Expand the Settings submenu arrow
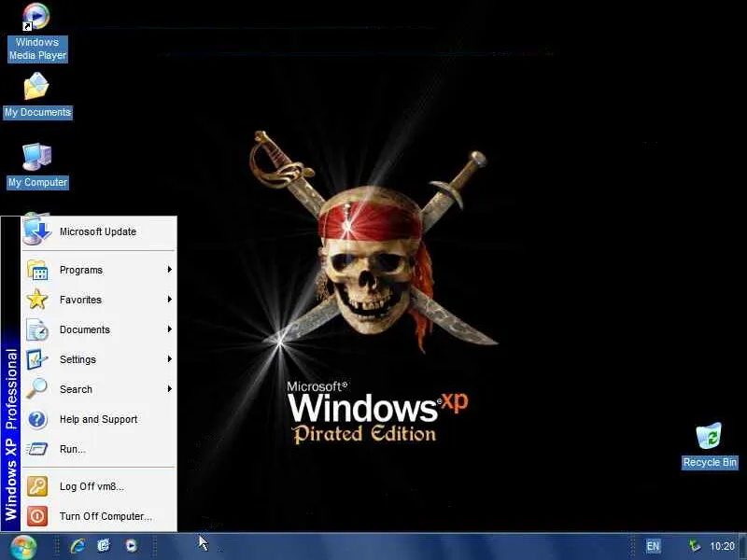This screenshot has height=560, width=747. click(x=169, y=359)
